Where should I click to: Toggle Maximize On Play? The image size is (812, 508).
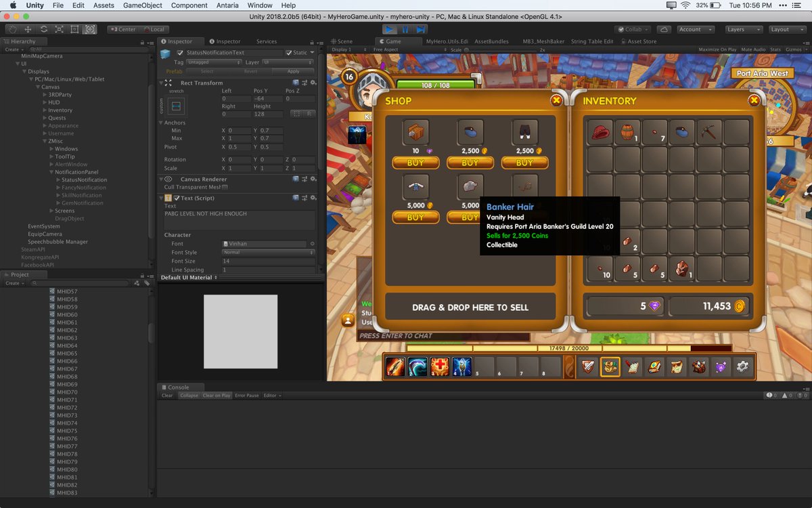[717, 49]
